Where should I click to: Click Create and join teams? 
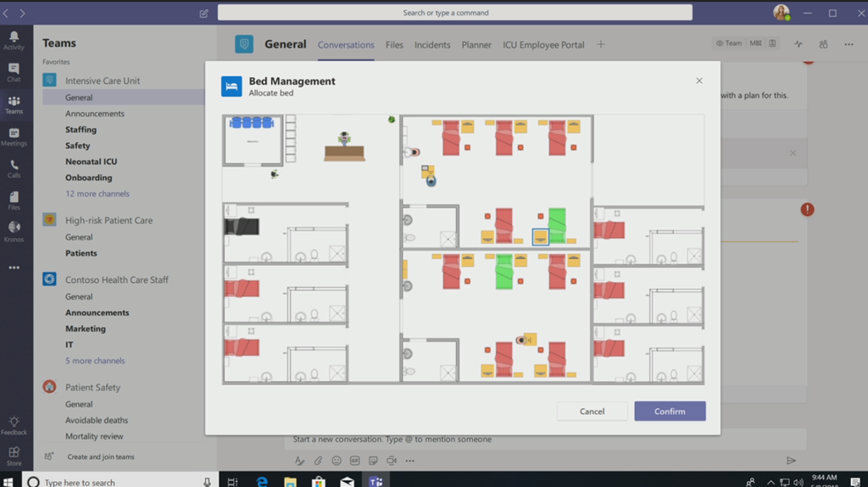[x=101, y=457]
